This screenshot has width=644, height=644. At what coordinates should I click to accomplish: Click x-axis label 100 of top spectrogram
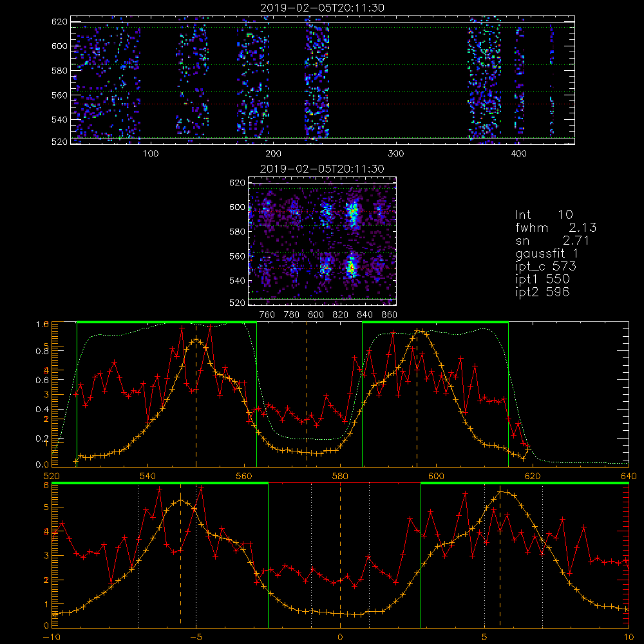151,154
